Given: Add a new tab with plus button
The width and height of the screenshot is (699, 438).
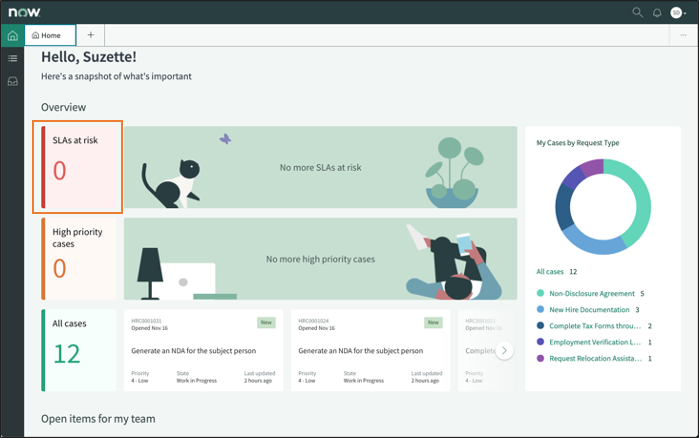Looking at the screenshot, I should pos(90,35).
